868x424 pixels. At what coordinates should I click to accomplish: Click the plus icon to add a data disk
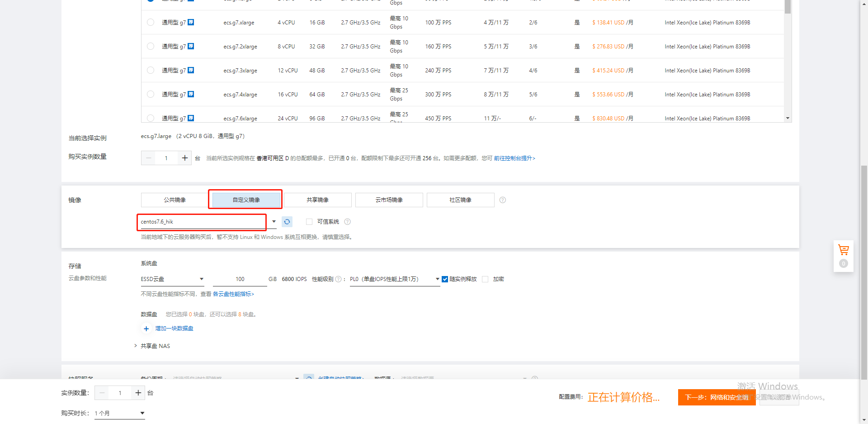pyautogui.click(x=146, y=329)
